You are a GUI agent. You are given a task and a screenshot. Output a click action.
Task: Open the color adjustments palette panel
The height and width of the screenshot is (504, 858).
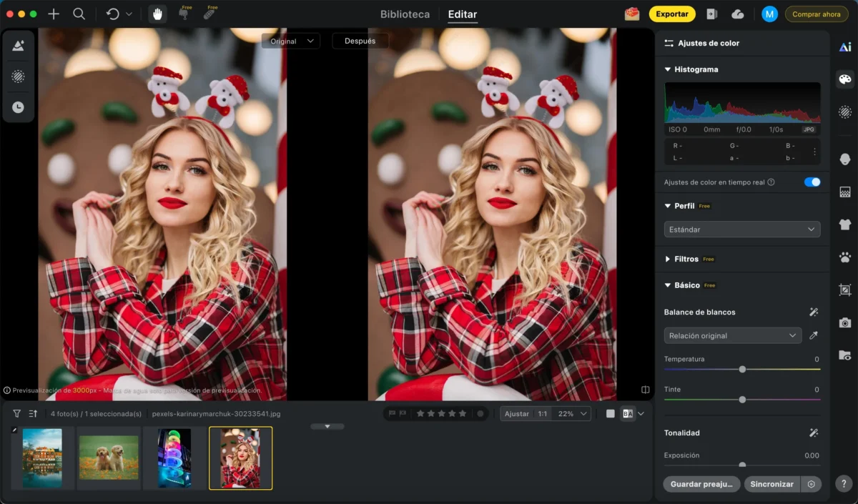[845, 79]
